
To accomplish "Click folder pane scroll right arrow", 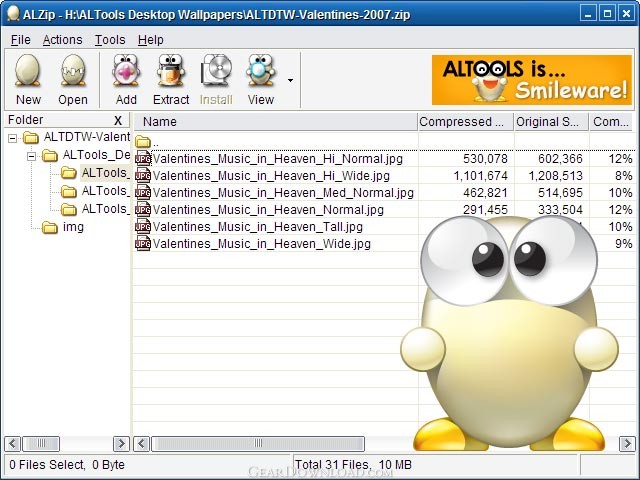I will (121, 444).
